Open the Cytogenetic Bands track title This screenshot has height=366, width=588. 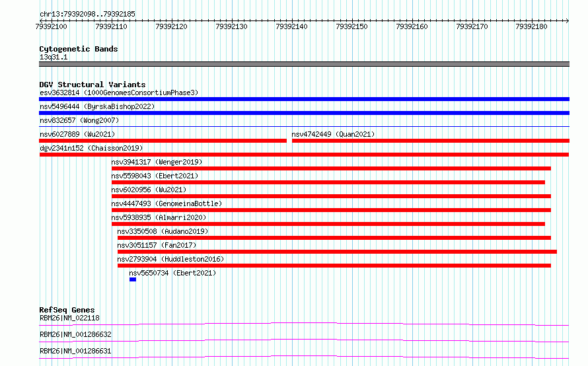[79, 49]
